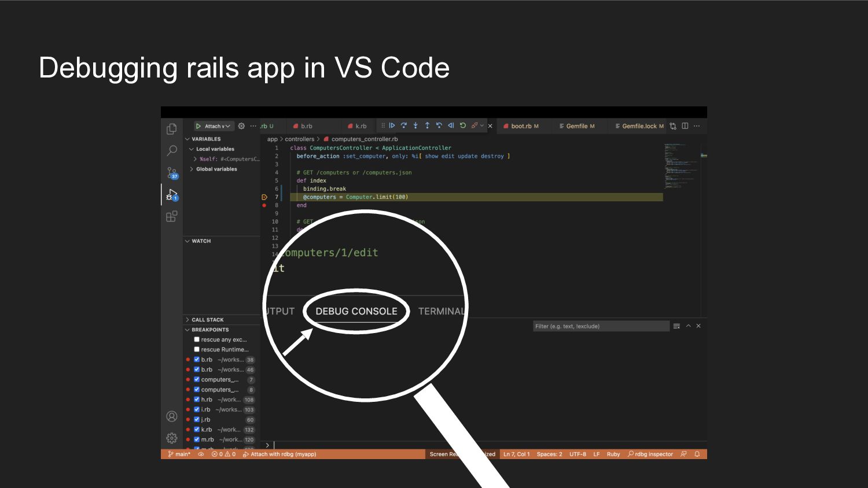
Task: Toggle 'rescue any exc...' breakpoint checkbox
Action: coord(197,339)
